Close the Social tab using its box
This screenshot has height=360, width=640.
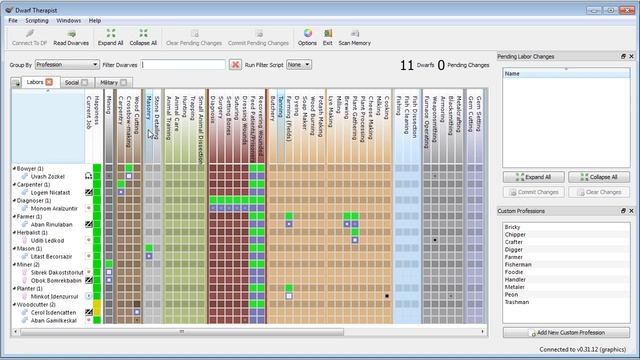tap(84, 82)
